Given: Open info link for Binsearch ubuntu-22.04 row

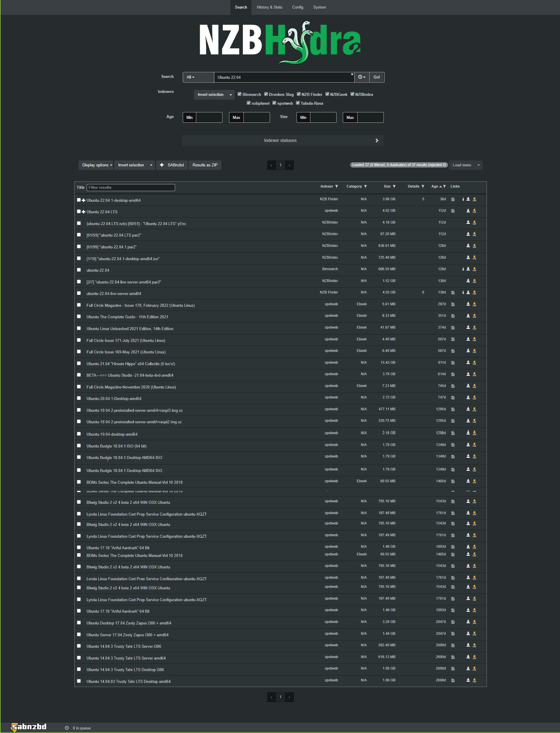Looking at the screenshot, I should click(463, 269).
